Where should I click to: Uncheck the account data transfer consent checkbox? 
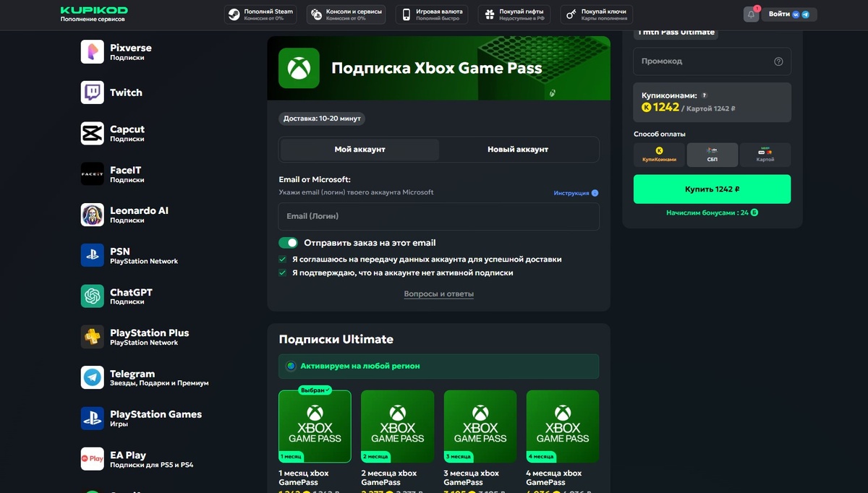click(281, 259)
